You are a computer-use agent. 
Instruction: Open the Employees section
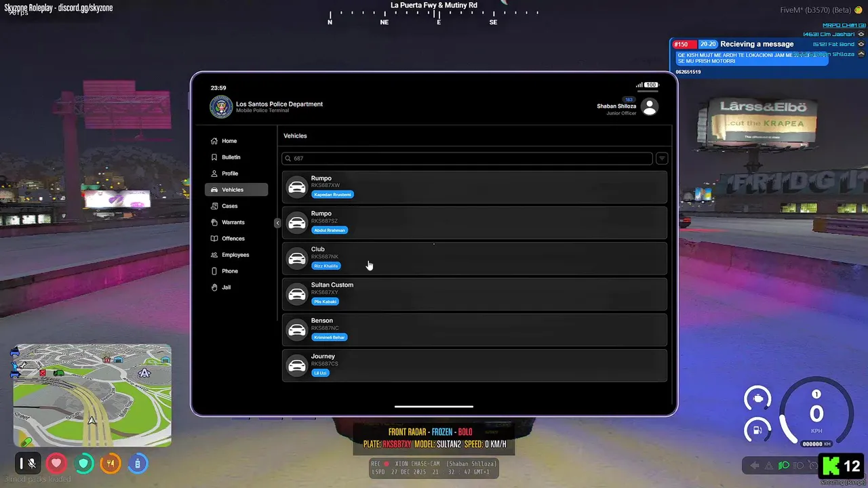tap(236, 255)
